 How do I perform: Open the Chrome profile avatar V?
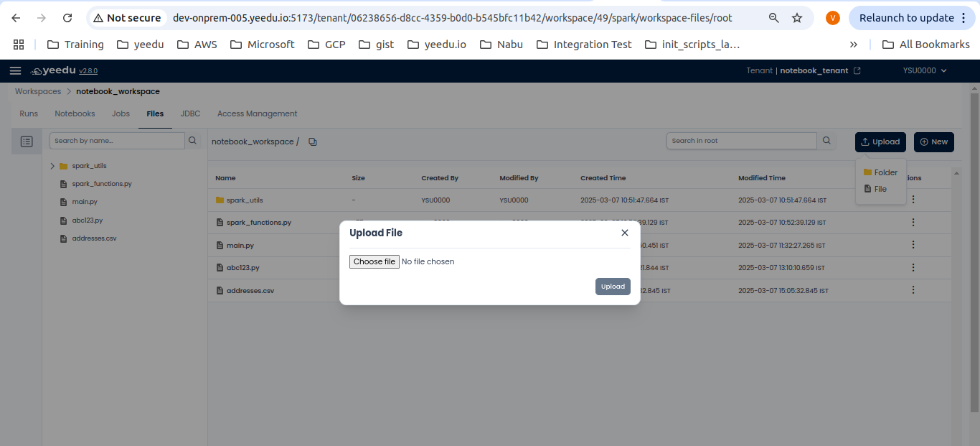click(833, 18)
